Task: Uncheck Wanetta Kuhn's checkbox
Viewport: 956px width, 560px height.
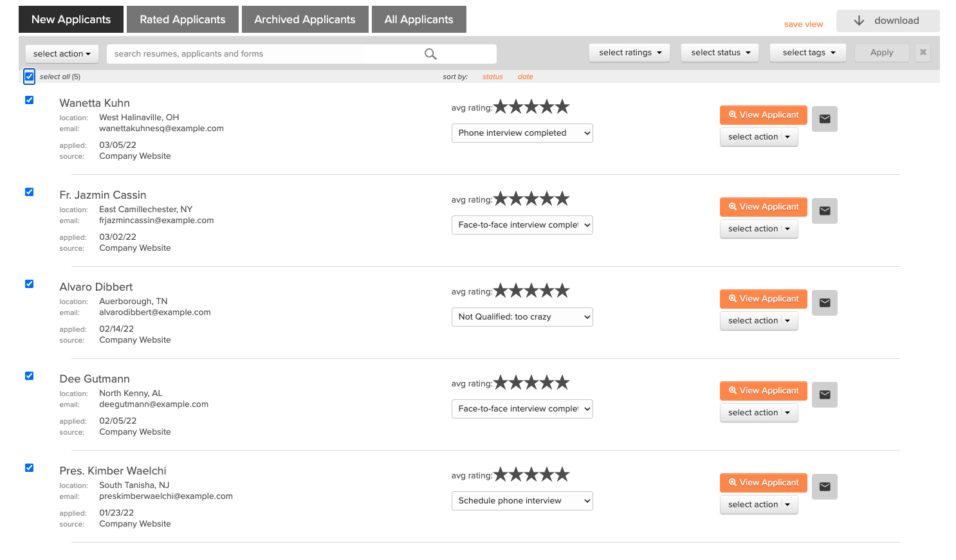Action: click(29, 100)
